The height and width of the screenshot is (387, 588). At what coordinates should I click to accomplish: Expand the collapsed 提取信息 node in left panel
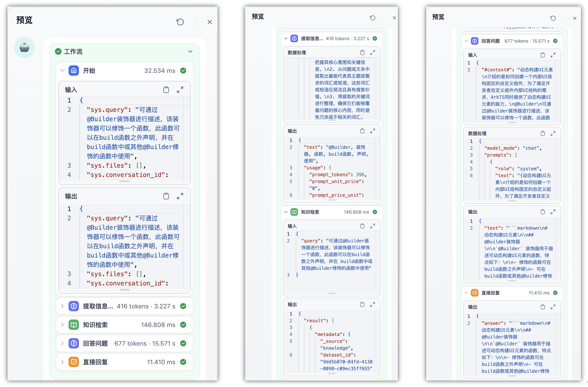(x=62, y=306)
